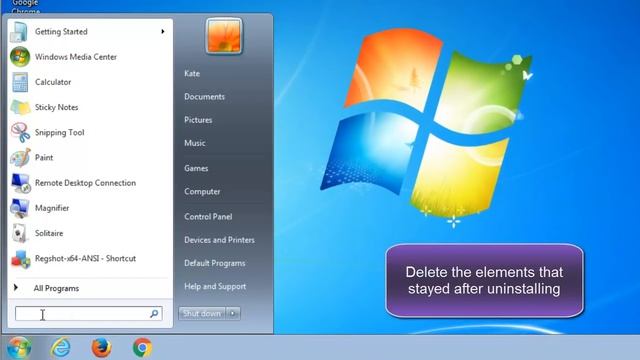640x360 pixels.
Task: Click the Magnifier label
Action: [52, 208]
